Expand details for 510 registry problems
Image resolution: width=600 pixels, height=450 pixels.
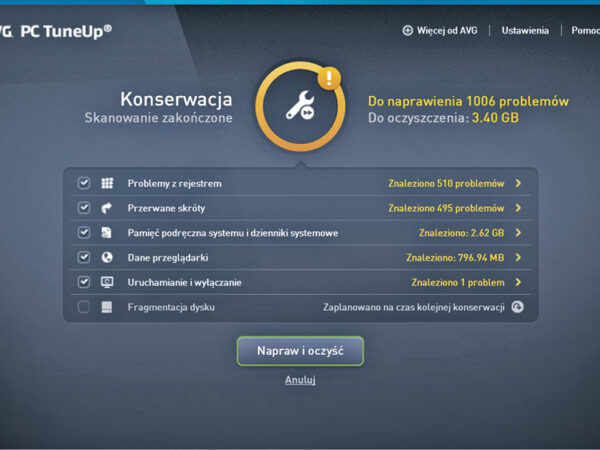point(518,183)
